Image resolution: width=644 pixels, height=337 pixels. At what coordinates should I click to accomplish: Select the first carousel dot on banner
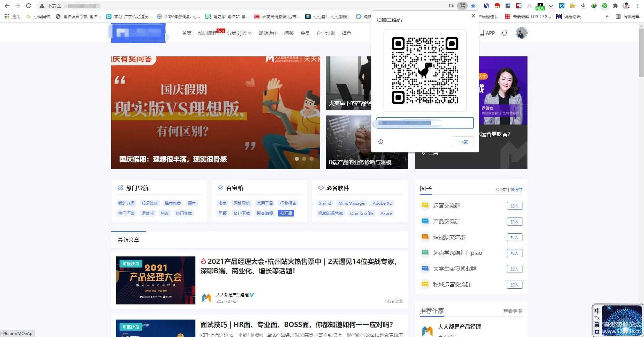coord(297,159)
